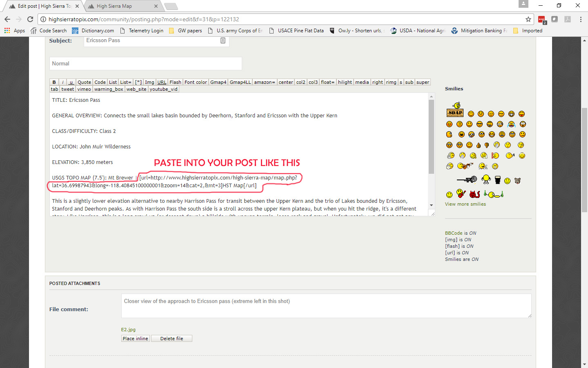Insert the thumbs down smiley

[487, 145]
